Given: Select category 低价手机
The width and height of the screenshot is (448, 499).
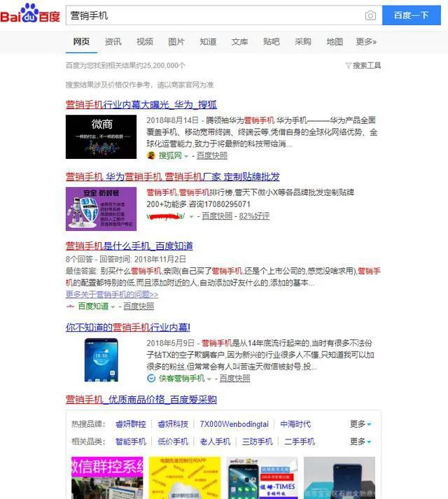Looking at the screenshot, I should point(173,442).
